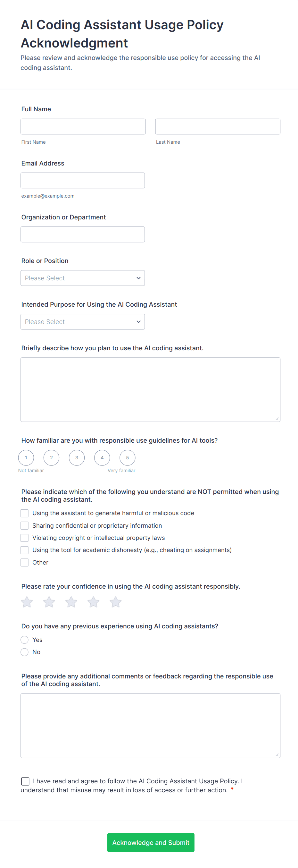Check the 'Other' not-permitted option
Viewport: 298px width, 868px height.
(25, 562)
